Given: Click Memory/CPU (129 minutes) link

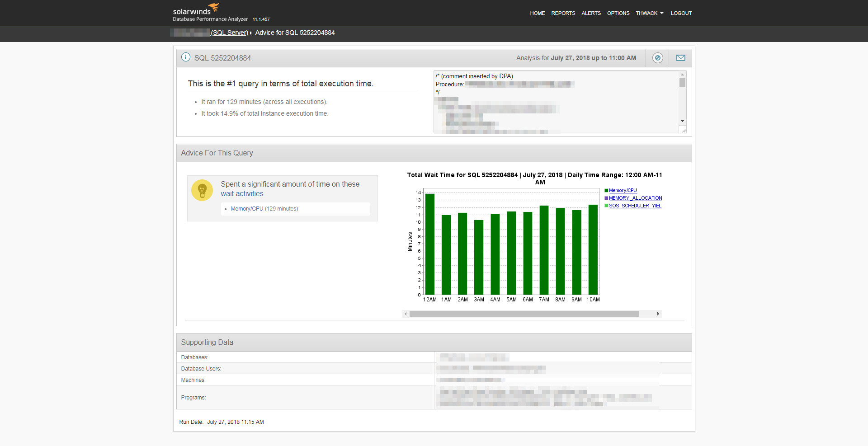Looking at the screenshot, I should (x=264, y=209).
